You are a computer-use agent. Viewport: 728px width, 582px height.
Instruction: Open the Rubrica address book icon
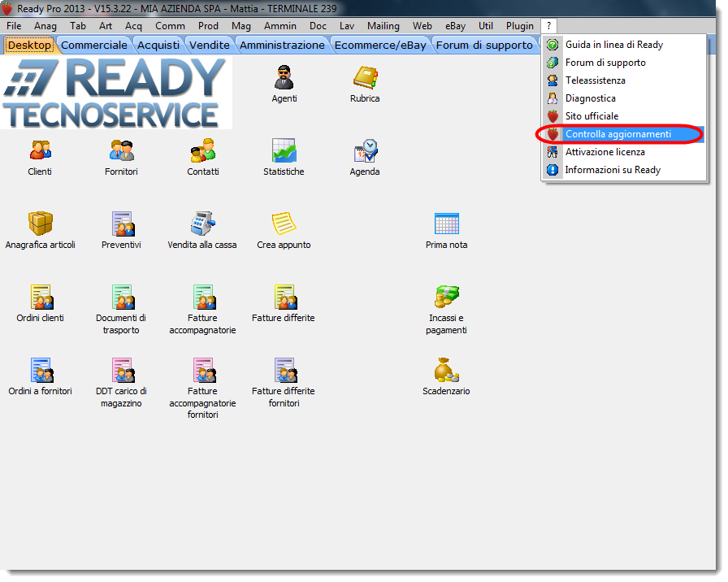click(x=365, y=78)
